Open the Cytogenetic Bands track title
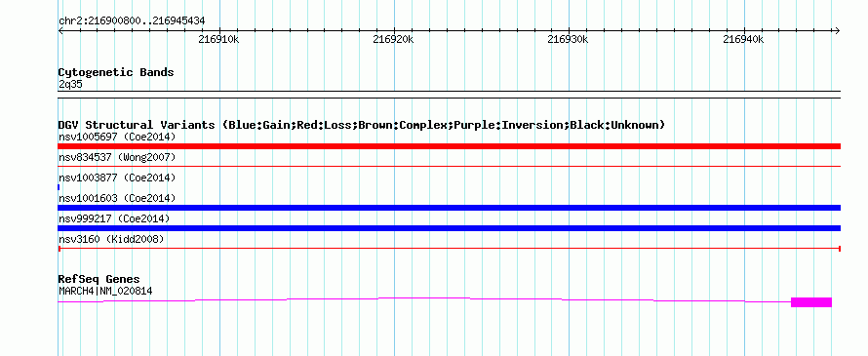868x356 pixels. point(116,72)
